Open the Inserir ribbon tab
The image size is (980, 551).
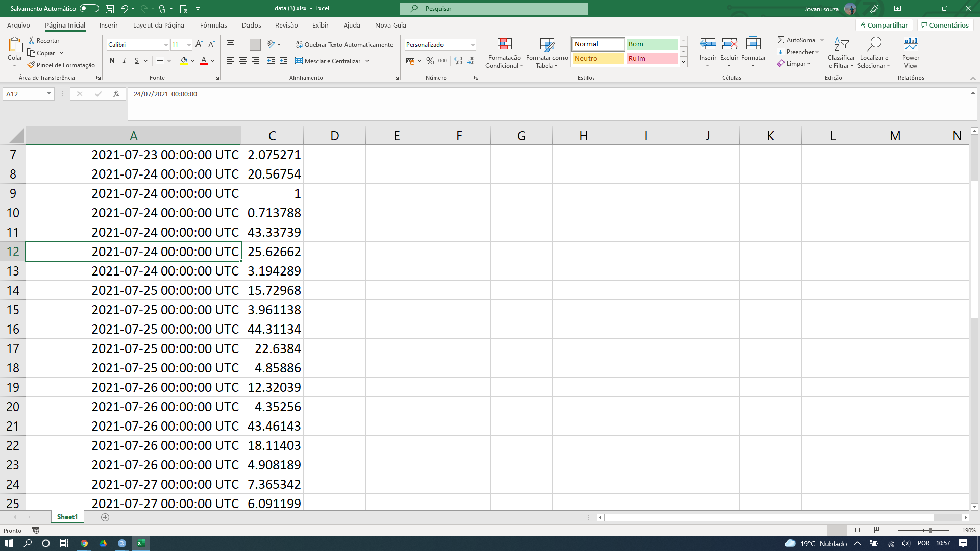(108, 25)
